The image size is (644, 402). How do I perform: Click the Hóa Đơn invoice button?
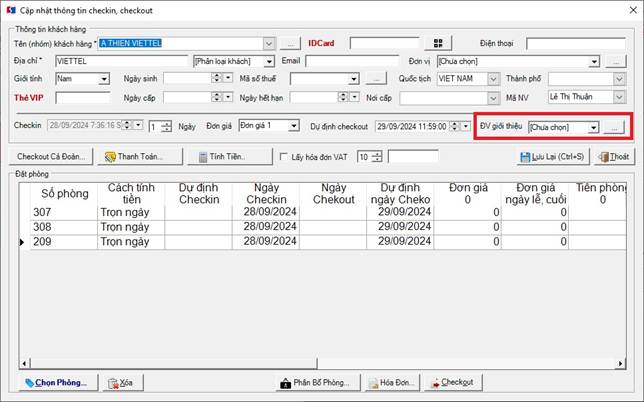392,383
